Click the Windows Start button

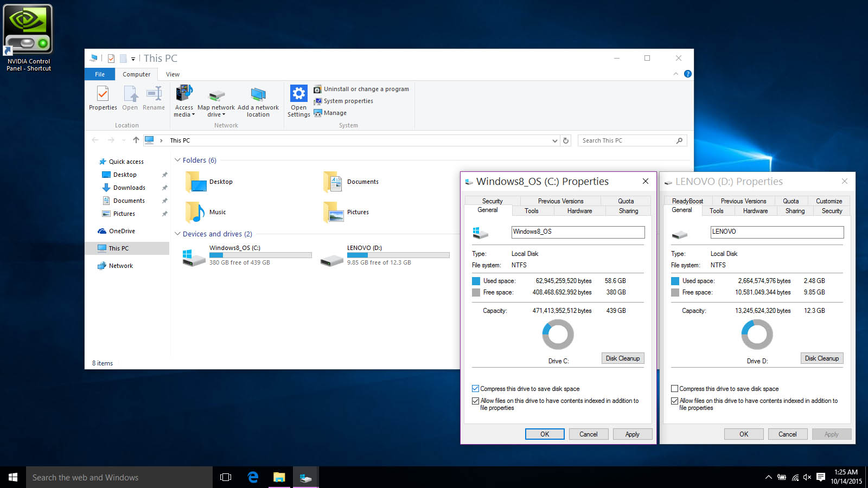[13, 477]
